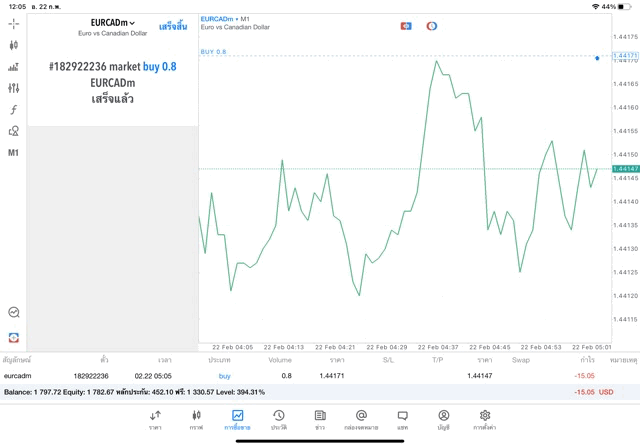640x447 pixels.
Task: Expand the EURCADm symbol dropdown
Action: (112, 23)
